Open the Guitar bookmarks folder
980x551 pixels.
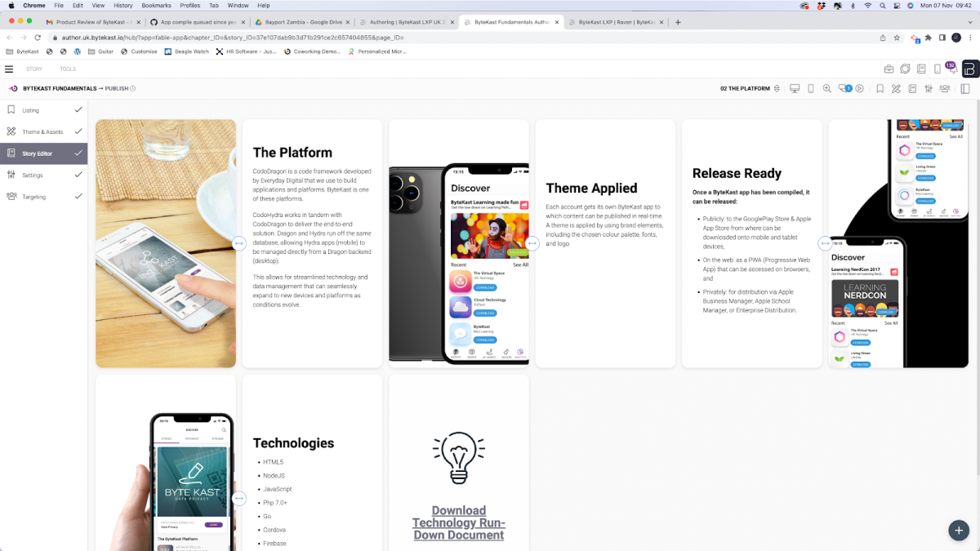click(100, 51)
